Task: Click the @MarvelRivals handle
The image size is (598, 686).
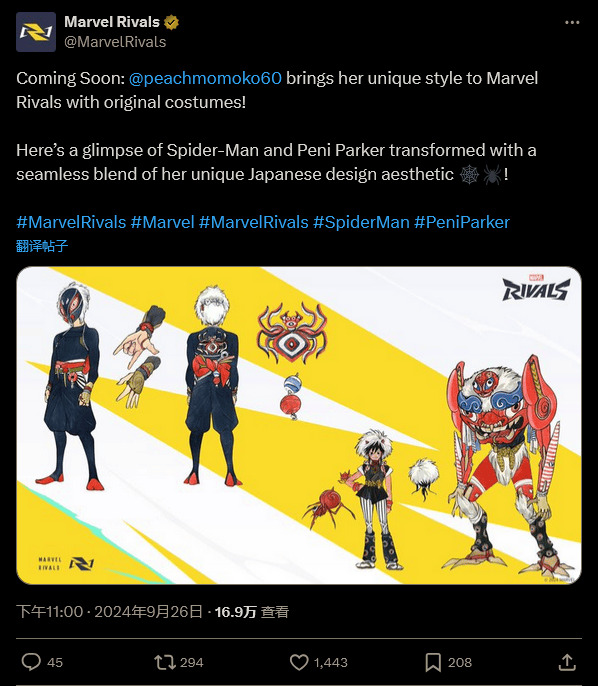Action: coord(115,42)
